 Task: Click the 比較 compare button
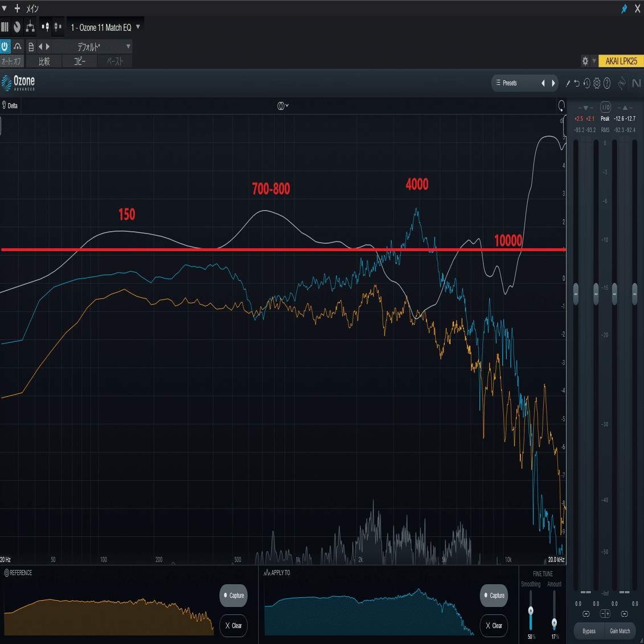point(44,61)
